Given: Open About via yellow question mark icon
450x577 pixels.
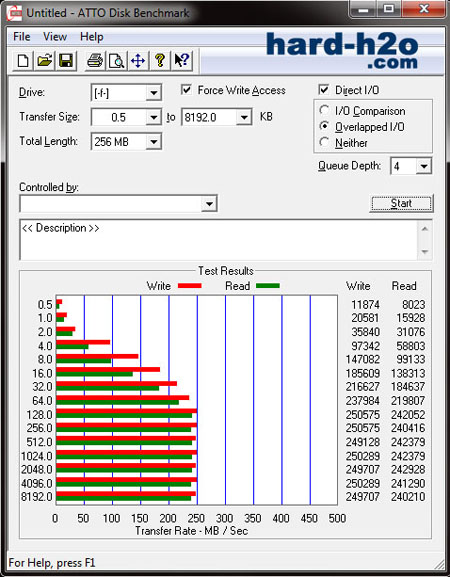Looking at the screenshot, I should tap(160, 61).
